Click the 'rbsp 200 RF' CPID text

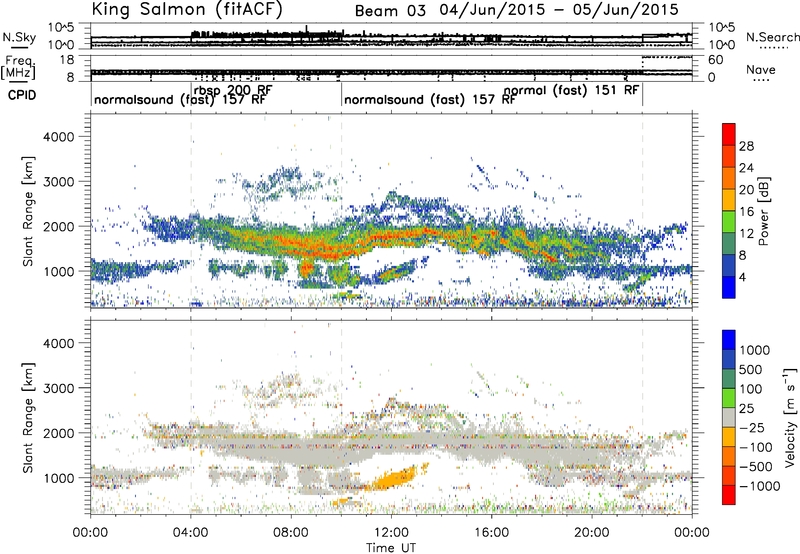tap(233, 90)
